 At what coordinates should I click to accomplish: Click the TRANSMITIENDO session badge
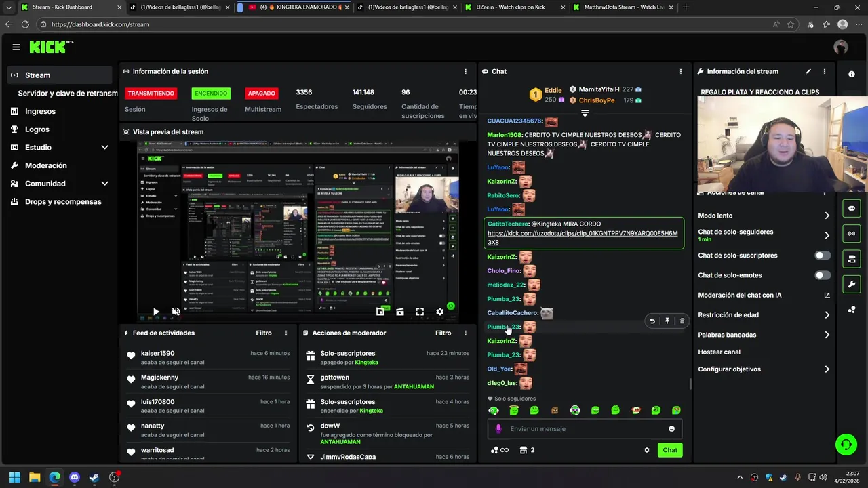coord(151,94)
